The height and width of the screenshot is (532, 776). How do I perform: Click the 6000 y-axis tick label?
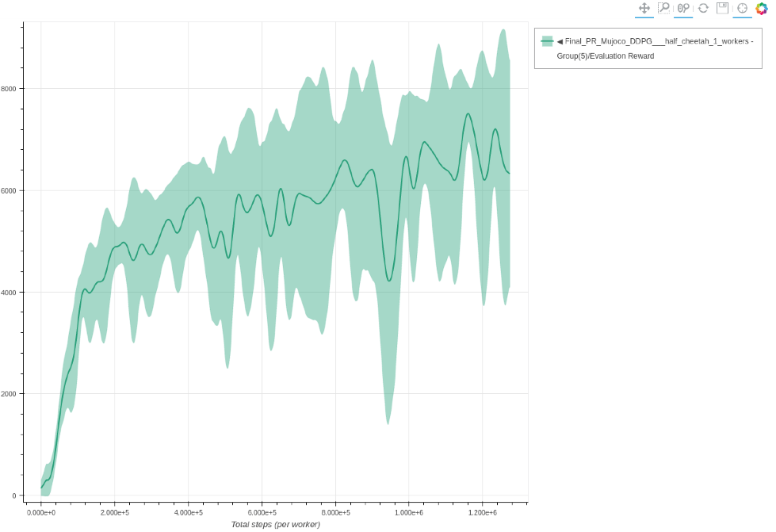tap(10, 190)
